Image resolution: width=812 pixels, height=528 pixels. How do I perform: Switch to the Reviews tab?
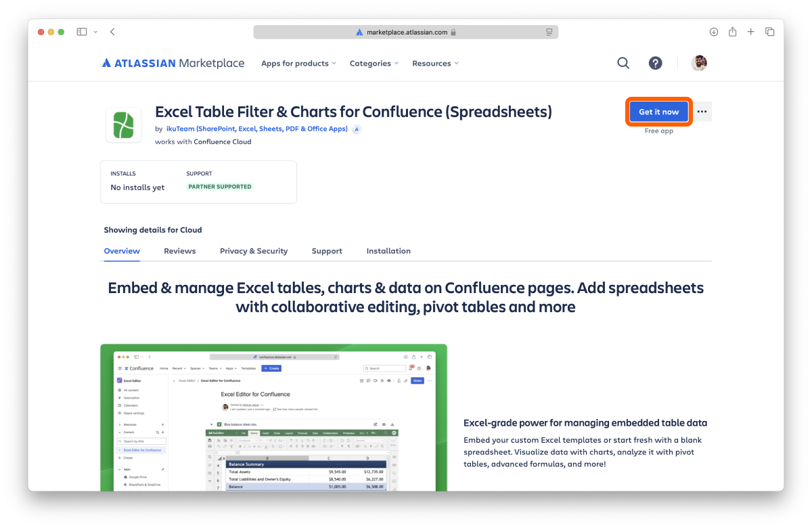(180, 251)
